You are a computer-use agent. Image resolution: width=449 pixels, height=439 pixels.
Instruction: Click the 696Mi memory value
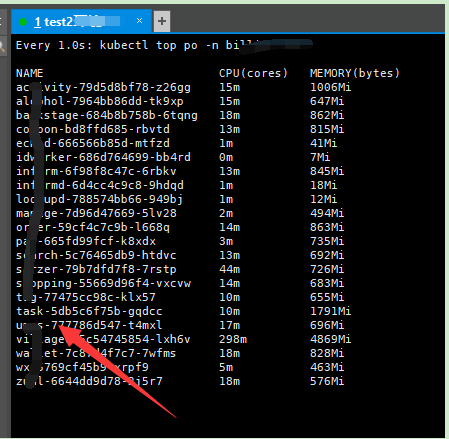(327, 325)
